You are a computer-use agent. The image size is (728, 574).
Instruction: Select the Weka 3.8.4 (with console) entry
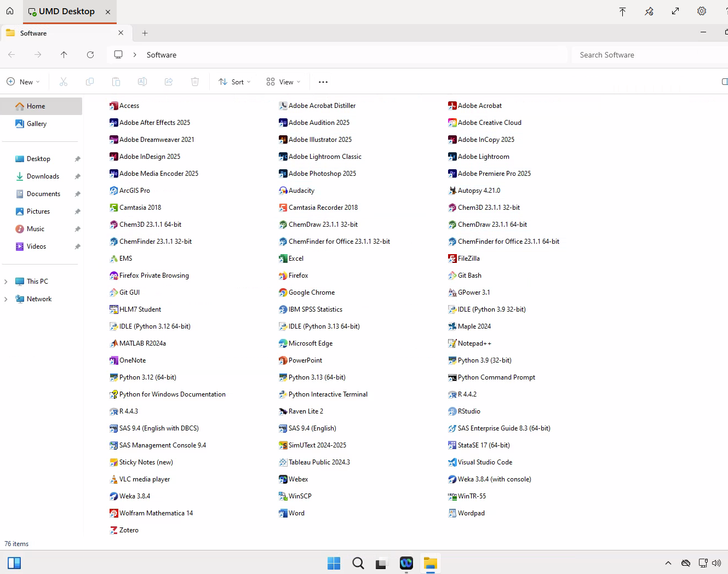pos(490,479)
